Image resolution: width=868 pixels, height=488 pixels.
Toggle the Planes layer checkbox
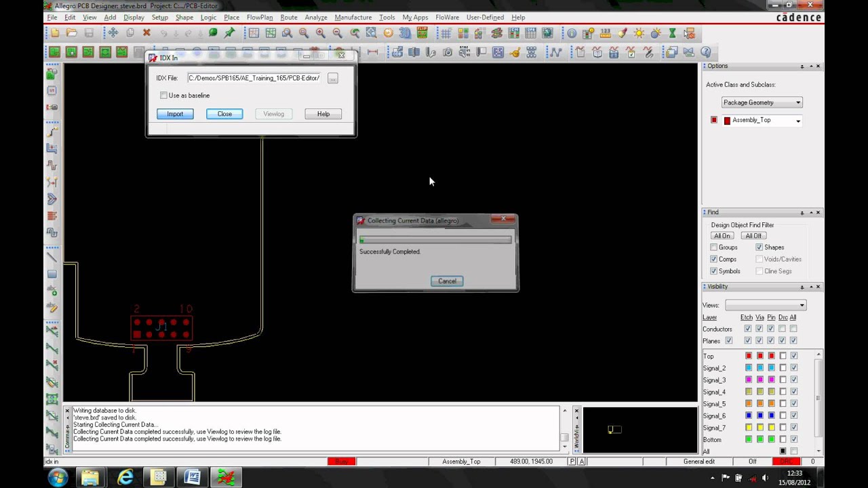click(x=729, y=340)
